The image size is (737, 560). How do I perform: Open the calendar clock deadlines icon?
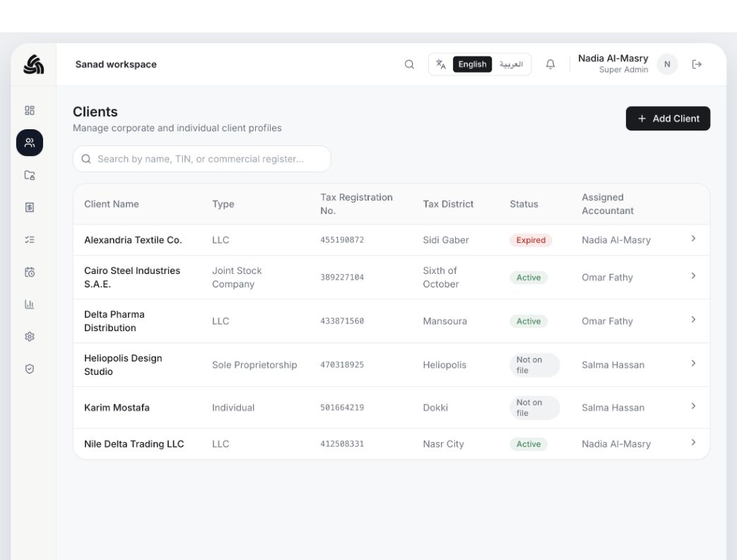30,272
